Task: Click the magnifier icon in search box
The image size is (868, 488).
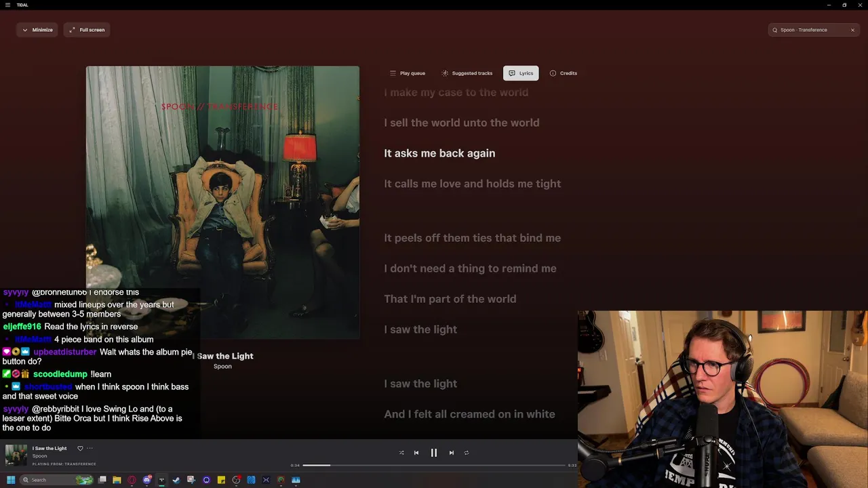Action: [x=775, y=30]
